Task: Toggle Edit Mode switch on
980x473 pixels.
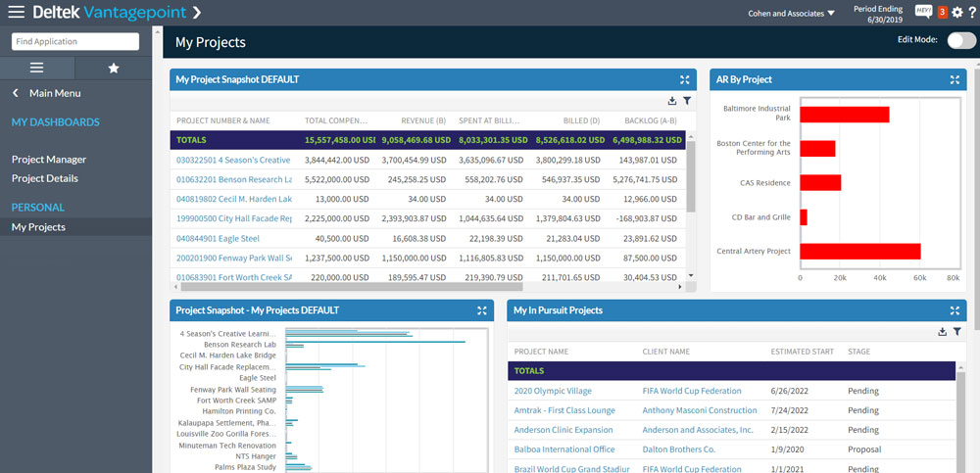Action: 960,40
